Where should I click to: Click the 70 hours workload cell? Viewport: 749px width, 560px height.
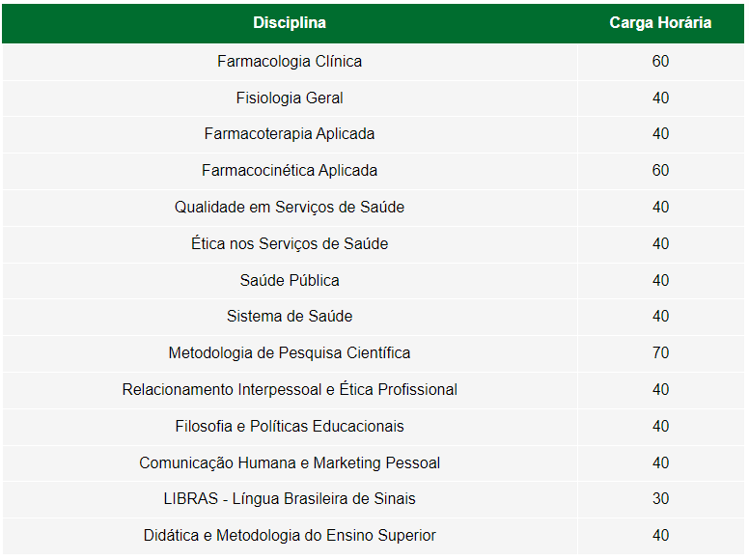point(660,353)
